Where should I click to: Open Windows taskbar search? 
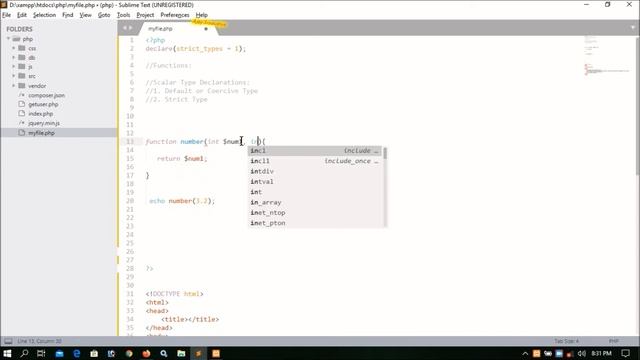24,353
